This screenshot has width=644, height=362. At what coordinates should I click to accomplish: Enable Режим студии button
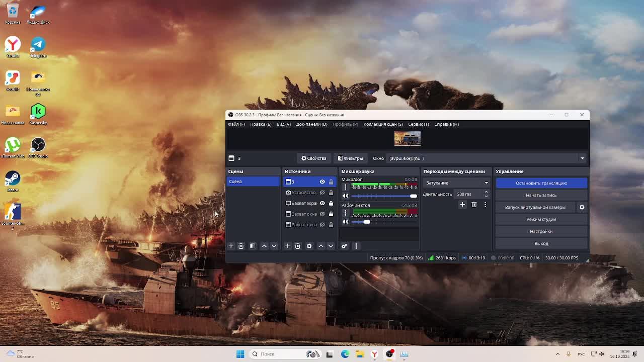541,219
